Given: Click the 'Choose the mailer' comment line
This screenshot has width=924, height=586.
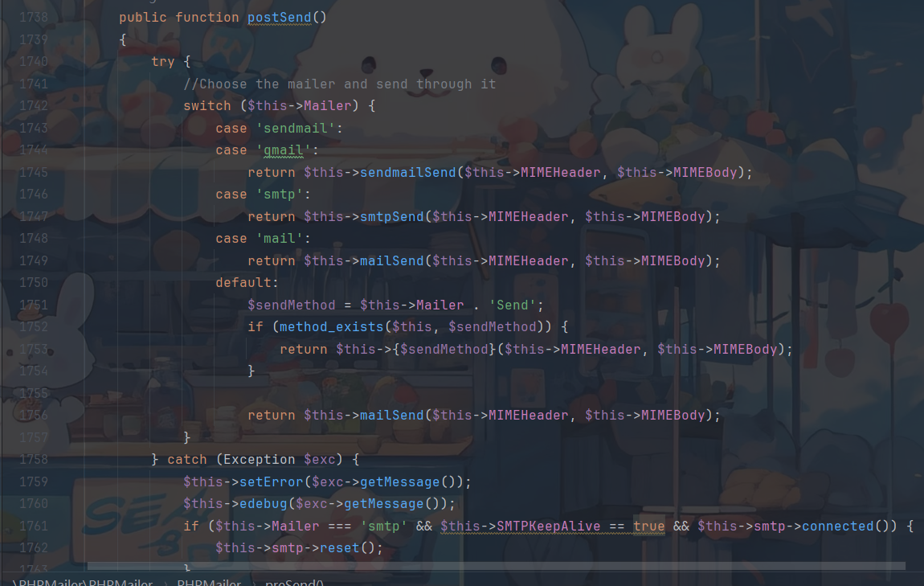Looking at the screenshot, I should [x=339, y=84].
